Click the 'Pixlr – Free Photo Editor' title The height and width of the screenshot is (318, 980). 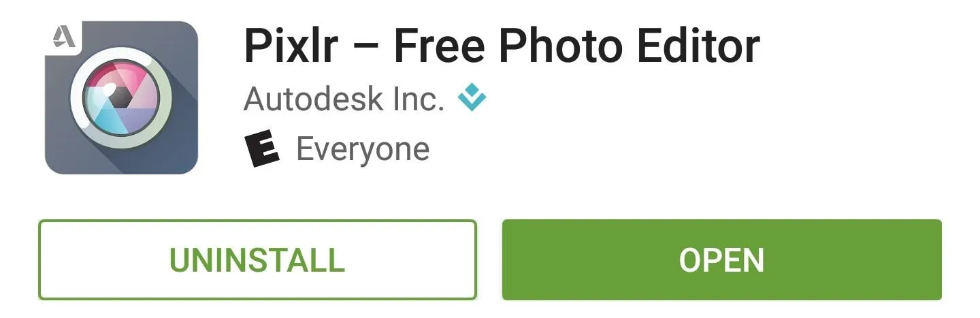click(x=502, y=46)
